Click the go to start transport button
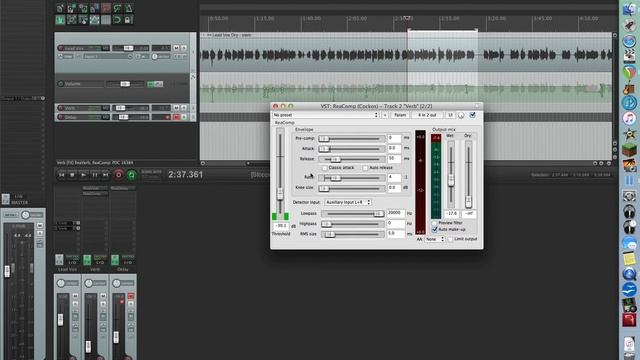This screenshot has height=360, width=640. click(62, 175)
